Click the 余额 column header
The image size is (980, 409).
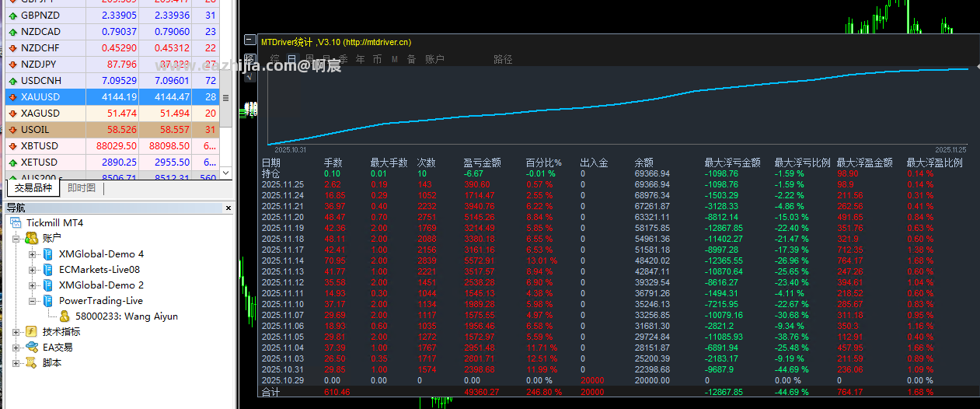(x=644, y=163)
